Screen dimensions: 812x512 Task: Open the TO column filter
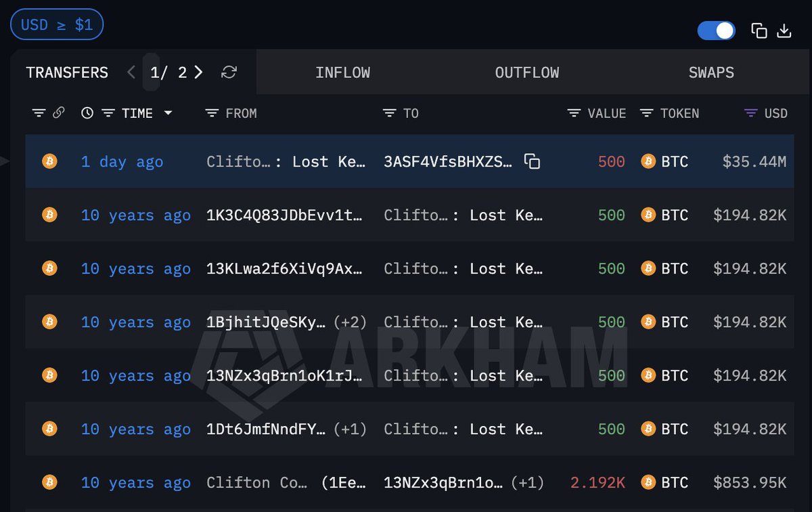tap(389, 113)
